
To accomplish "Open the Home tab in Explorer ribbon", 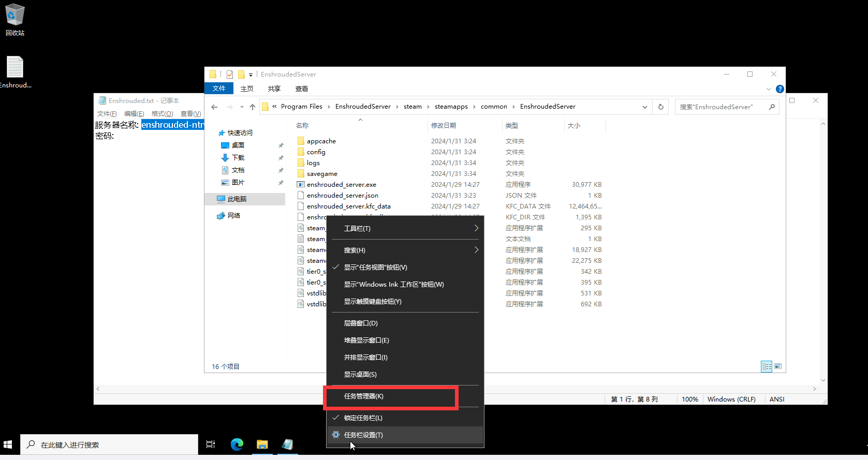I will [247, 88].
